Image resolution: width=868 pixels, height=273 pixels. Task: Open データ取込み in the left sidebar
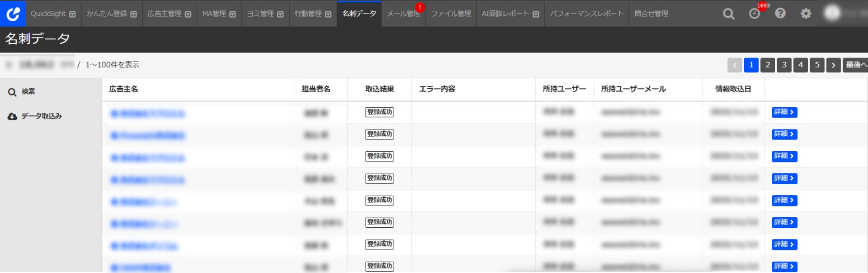coord(41,116)
